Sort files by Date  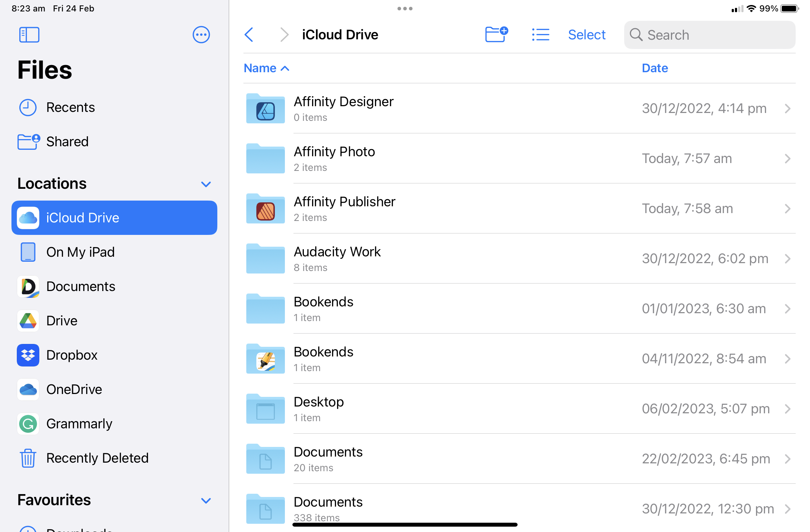655,68
